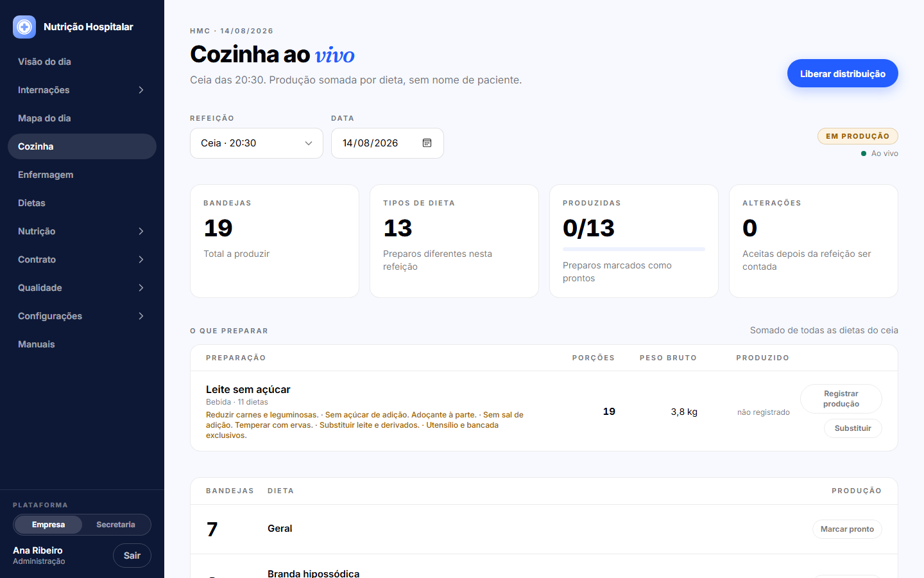924x578 pixels.
Task: Open the Refeição dropdown showing Ceia · 20:30
Action: click(x=257, y=143)
